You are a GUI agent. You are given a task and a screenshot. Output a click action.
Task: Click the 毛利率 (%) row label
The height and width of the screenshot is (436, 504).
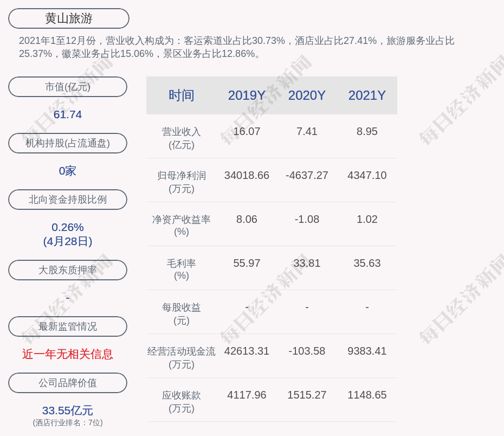pos(182,270)
